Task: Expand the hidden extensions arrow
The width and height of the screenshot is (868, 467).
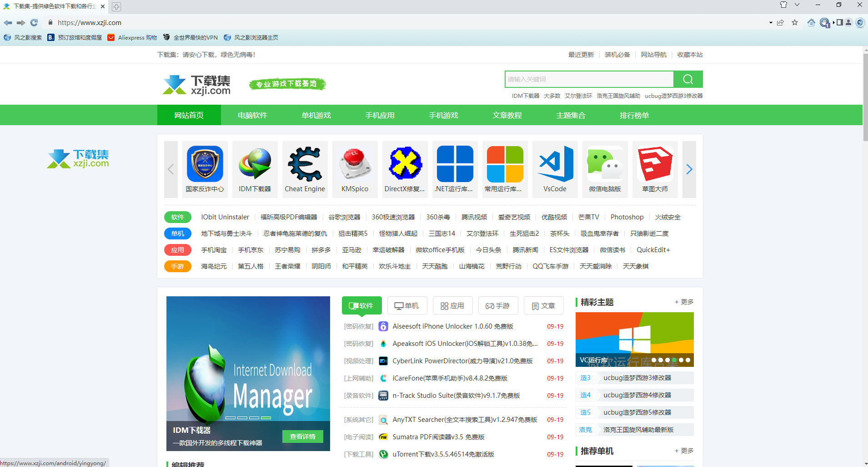Action: point(833,23)
